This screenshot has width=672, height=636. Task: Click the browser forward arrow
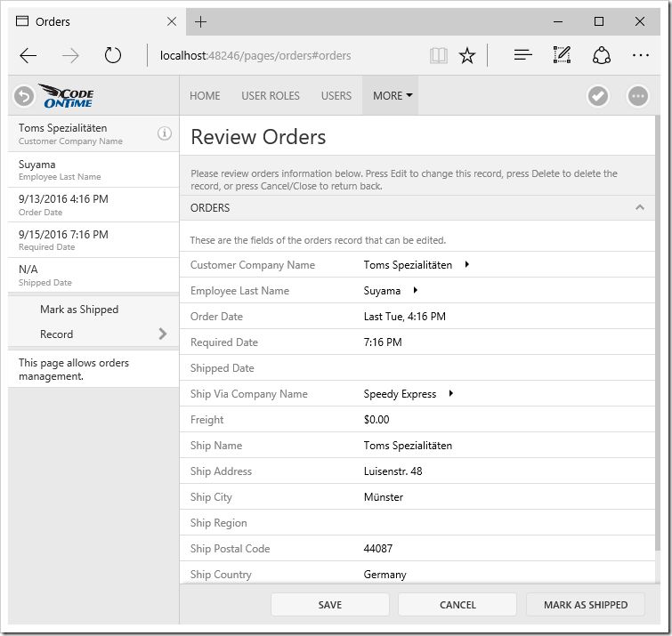(x=70, y=56)
